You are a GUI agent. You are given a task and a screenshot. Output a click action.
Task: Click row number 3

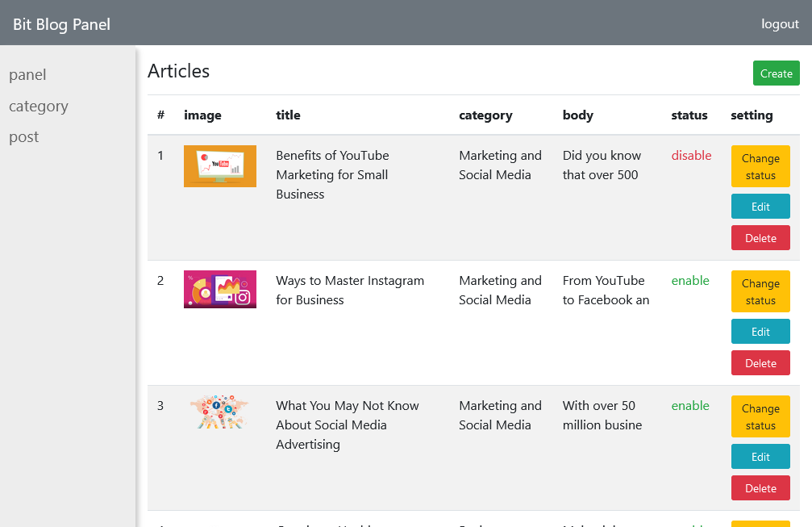click(x=160, y=406)
